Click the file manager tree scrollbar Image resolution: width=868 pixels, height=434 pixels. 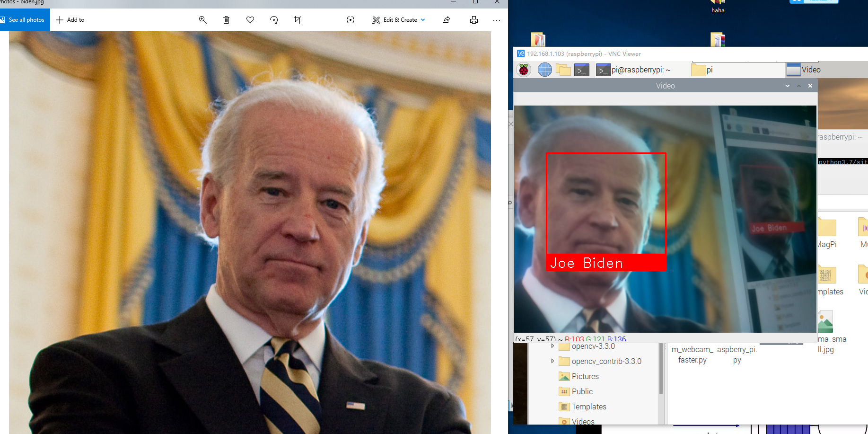(661, 369)
